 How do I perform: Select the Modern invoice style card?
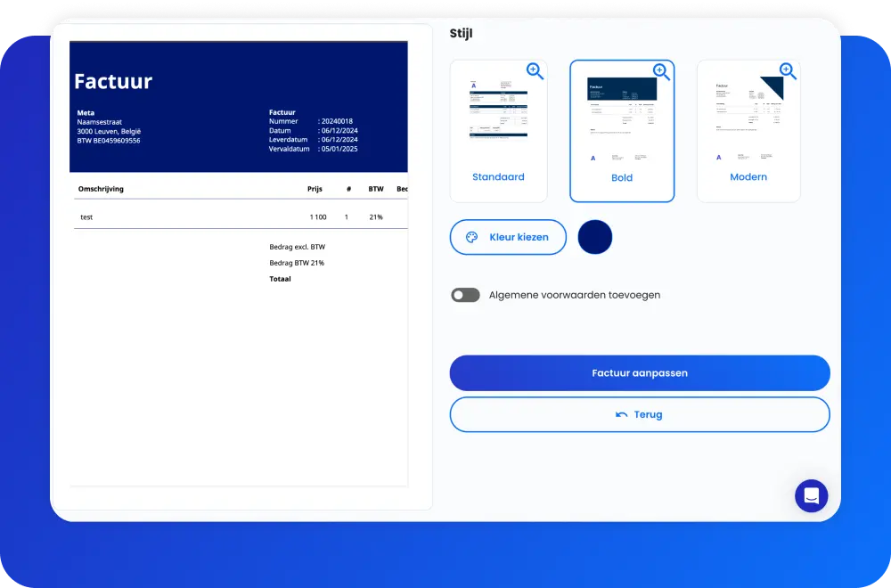(x=748, y=125)
